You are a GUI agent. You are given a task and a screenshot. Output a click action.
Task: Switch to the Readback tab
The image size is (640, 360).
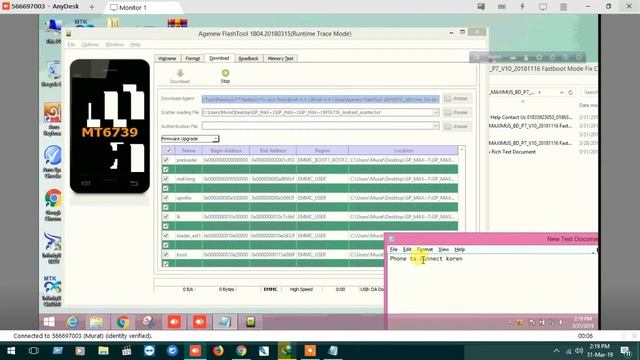tap(248, 58)
